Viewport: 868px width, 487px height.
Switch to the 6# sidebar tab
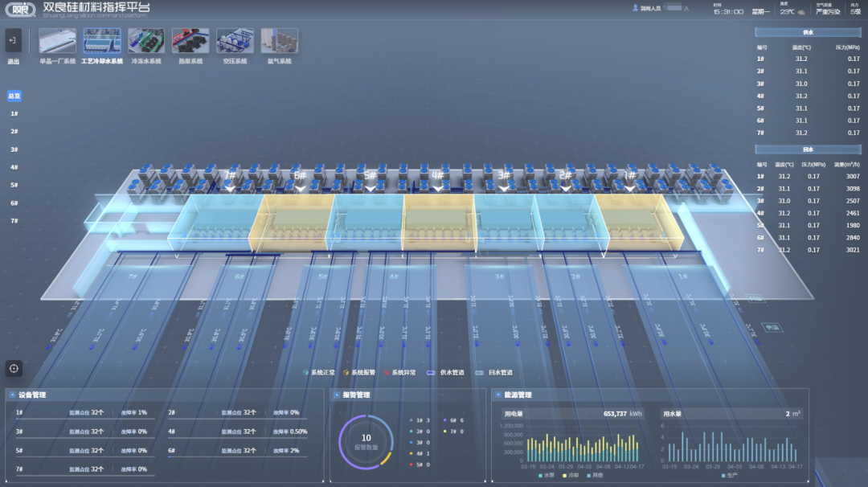(x=14, y=203)
